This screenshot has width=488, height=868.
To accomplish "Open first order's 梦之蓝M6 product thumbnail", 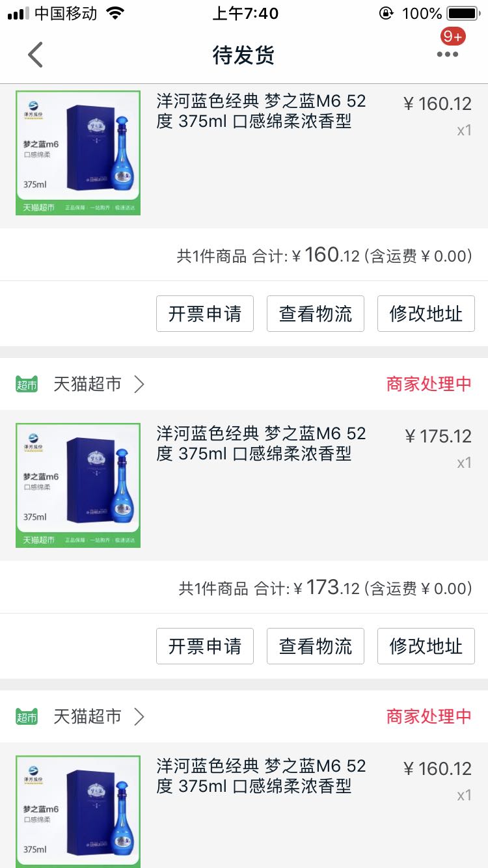I will point(78,153).
